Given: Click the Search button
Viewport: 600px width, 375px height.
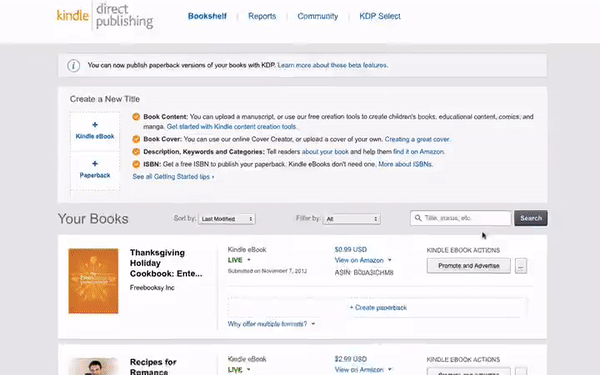Looking at the screenshot, I should pos(531,218).
